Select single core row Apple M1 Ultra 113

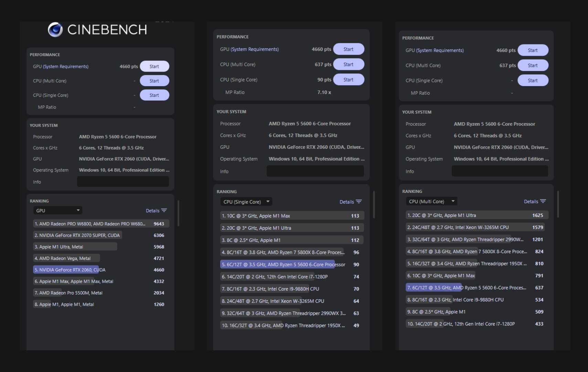tap(292, 228)
